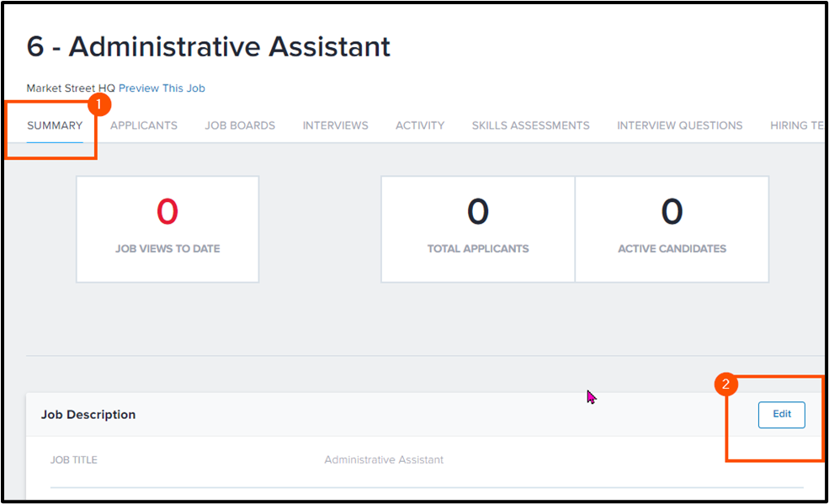Click the partially visible Hiring tab
The width and height of the screenshot is (829, 504).
click(794, 125)
